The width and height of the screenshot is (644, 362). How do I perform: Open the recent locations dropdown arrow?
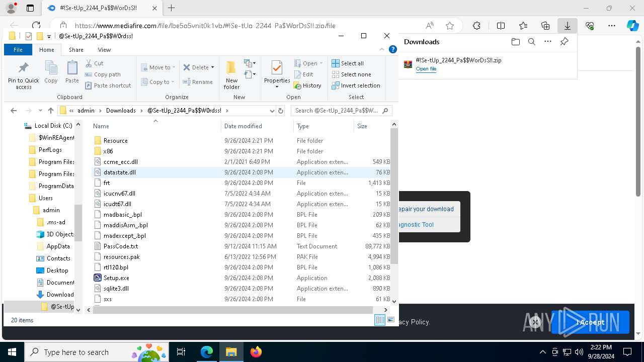click(x=39, y=111)
